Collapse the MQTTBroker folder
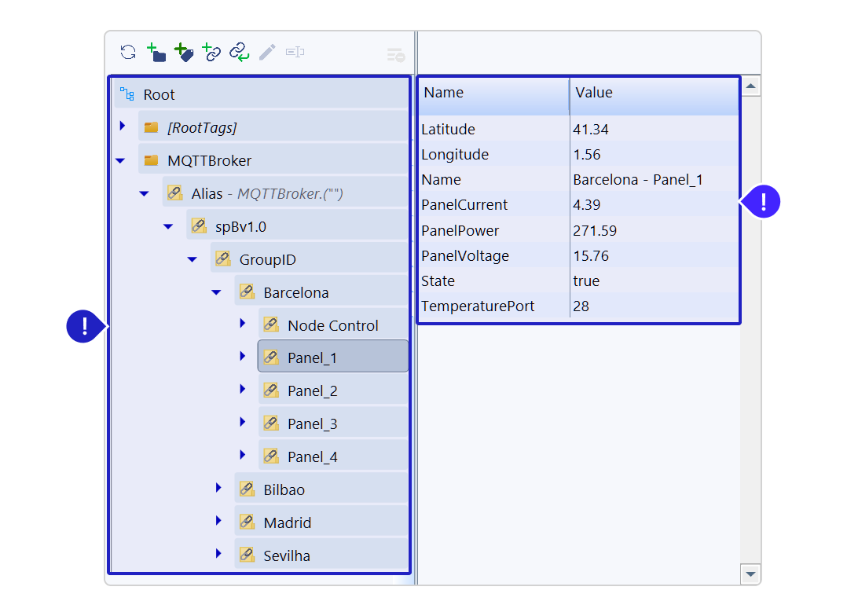 (x=120, y=160)
